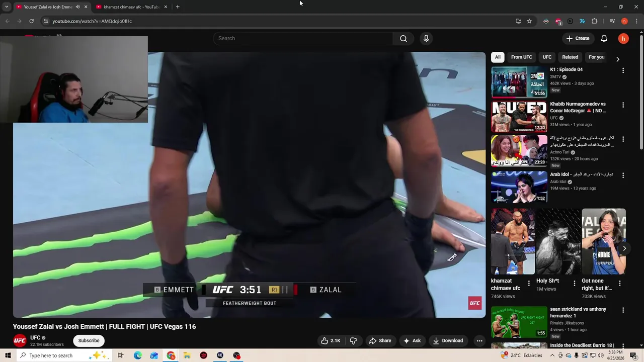This screenshot has width=644, height=362.
Task: Reload the page in Chrome
Action: coord(31,21)
